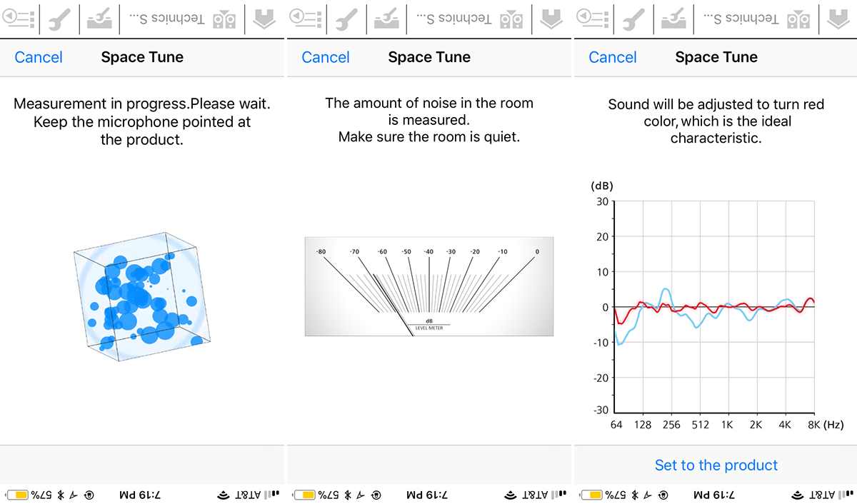Select Technics speaker icon above measurement-in-progress screen
This screenshot has width=857, height=504.
(x=224, y=19)
